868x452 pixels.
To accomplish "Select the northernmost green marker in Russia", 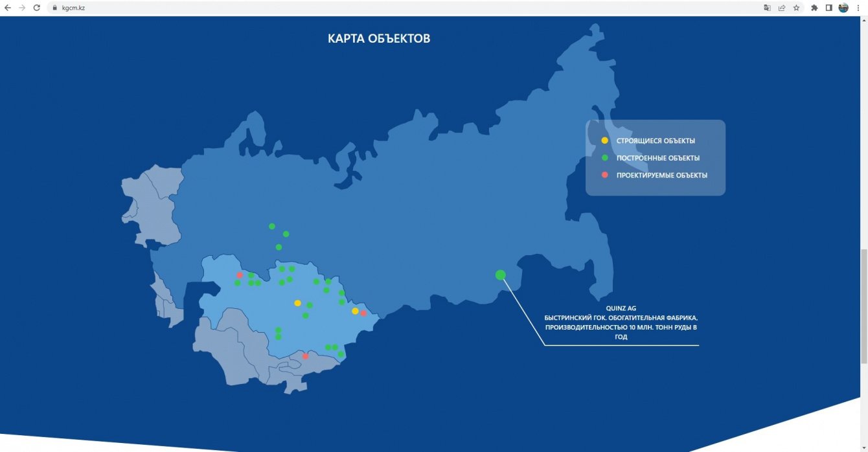I will click(272, 226).
